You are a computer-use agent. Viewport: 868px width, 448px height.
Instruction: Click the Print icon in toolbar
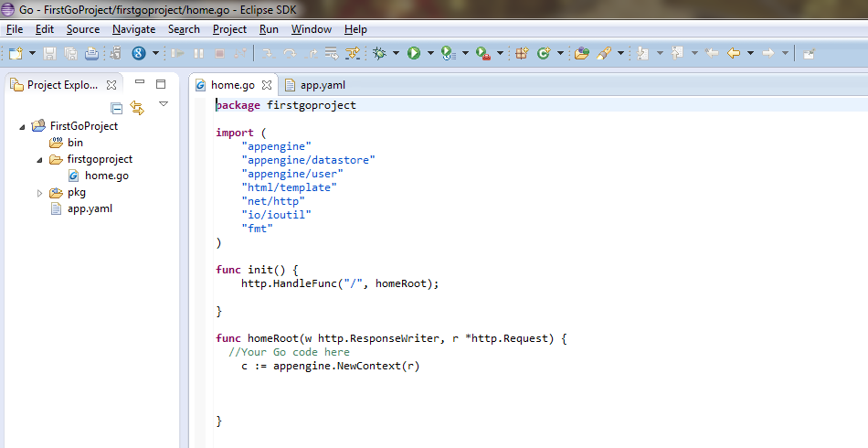click(x=92, y=53)
